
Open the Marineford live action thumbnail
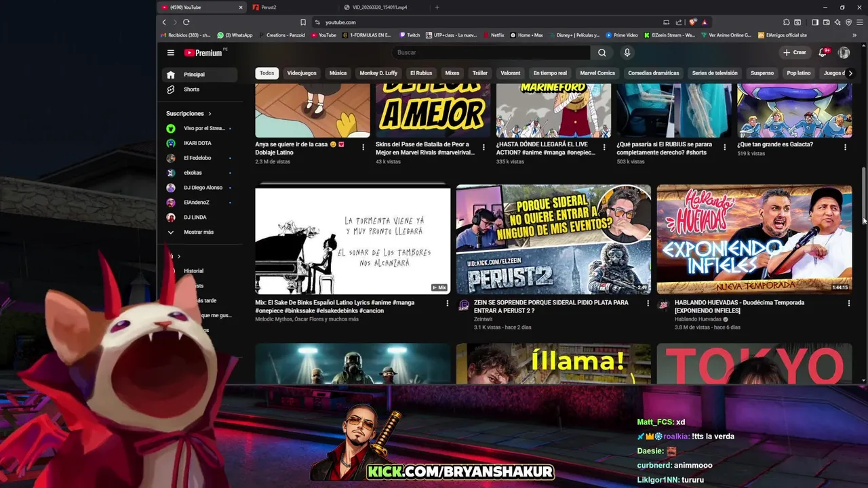(x=553, y=110)
